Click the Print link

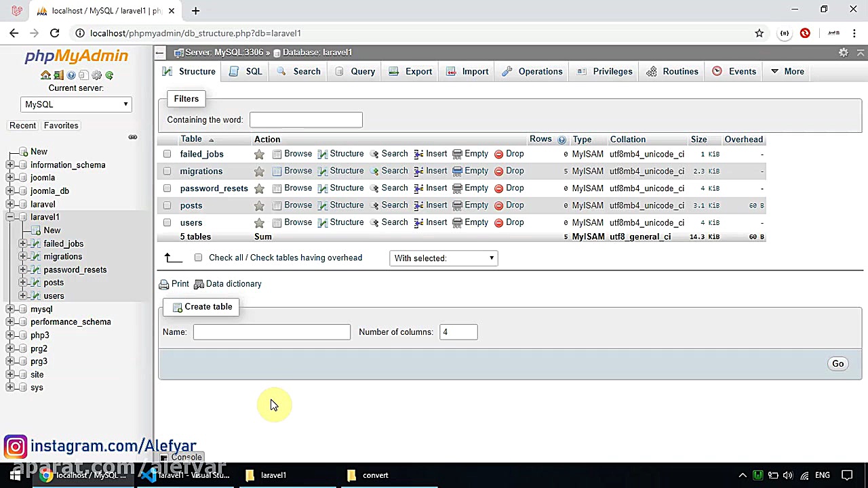tap(174, 284)
